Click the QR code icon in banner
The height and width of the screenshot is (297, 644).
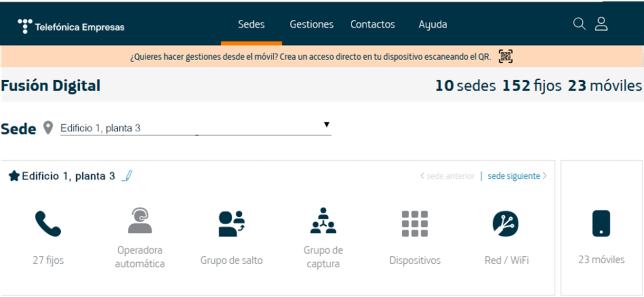(506, 56)
